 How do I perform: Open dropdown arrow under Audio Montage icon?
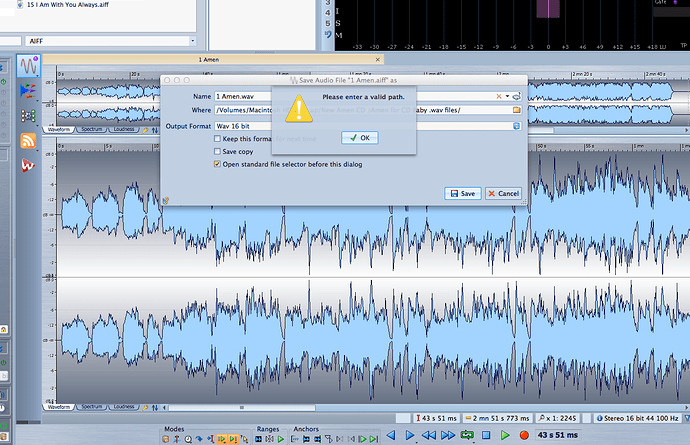pos(37,100)
